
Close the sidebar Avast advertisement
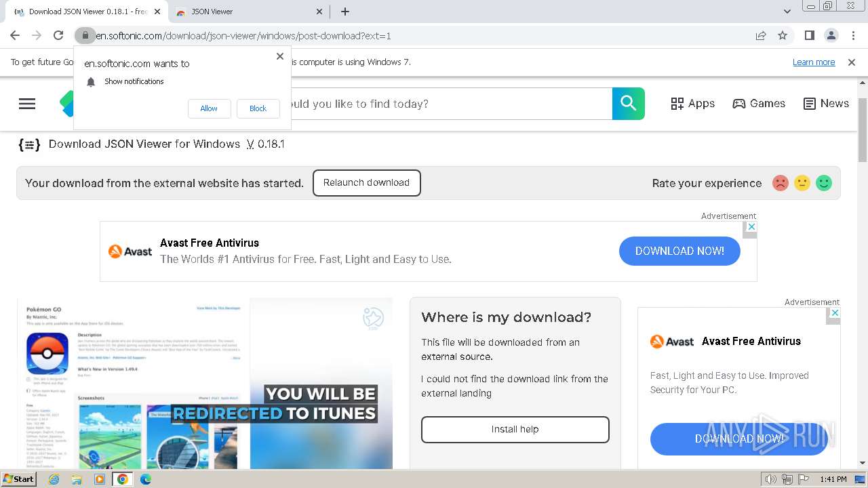click(834, 313)
